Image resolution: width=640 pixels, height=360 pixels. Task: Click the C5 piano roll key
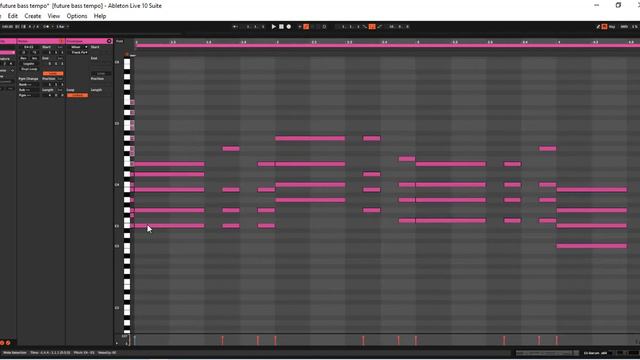click(x=127, y=124)
